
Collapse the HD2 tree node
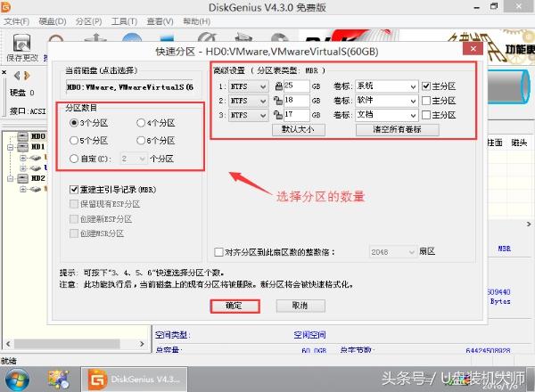click(10, 178)
